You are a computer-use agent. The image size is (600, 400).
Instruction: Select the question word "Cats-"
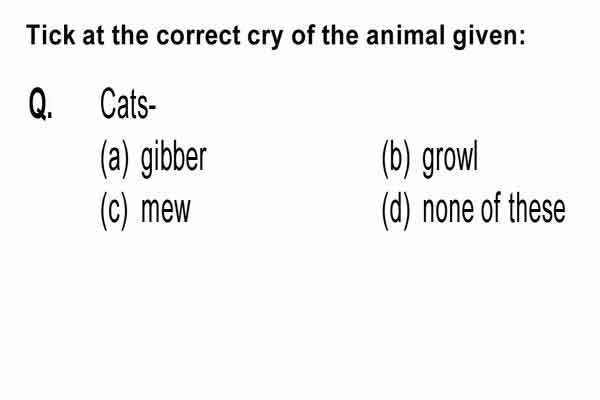coord(128,104)
